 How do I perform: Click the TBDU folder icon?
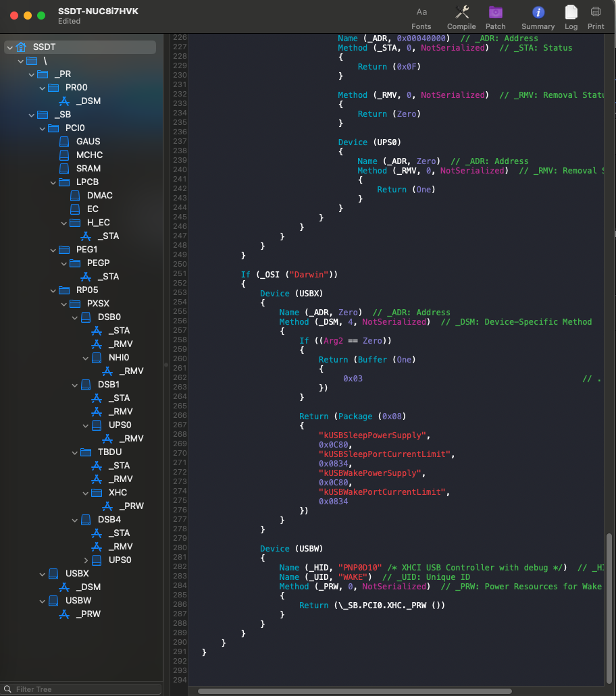86,452
